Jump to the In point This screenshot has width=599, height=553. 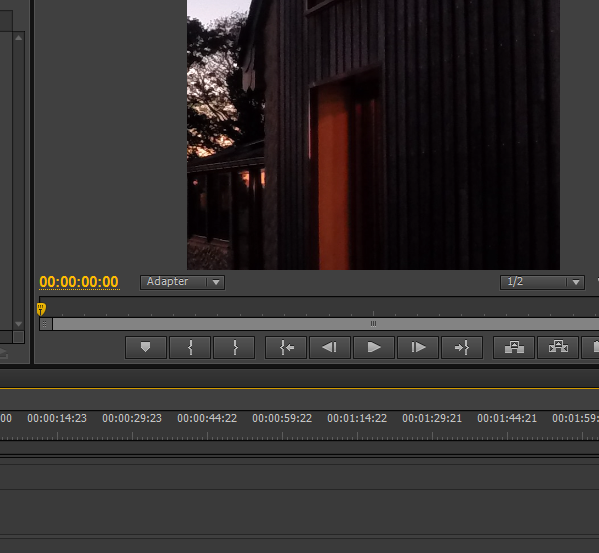click(x=286, y=347)
